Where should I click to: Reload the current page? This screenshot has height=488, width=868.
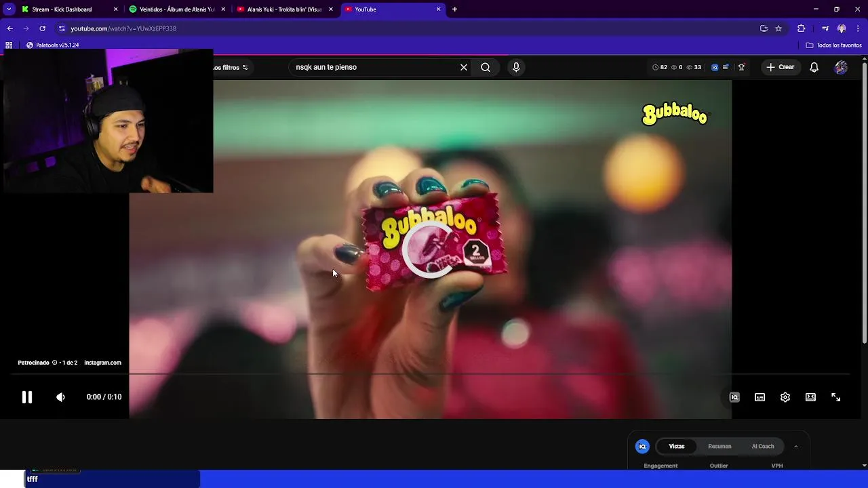[42, 28]
